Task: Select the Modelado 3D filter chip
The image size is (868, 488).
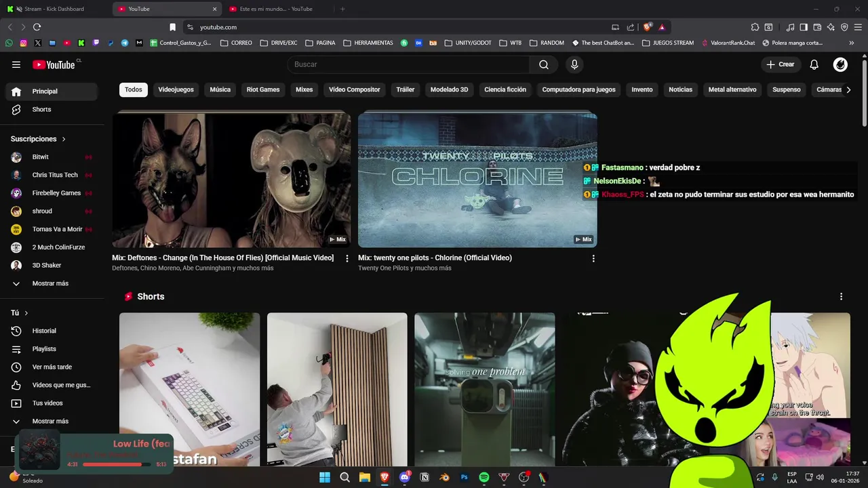Action: [x=450, y=89]
